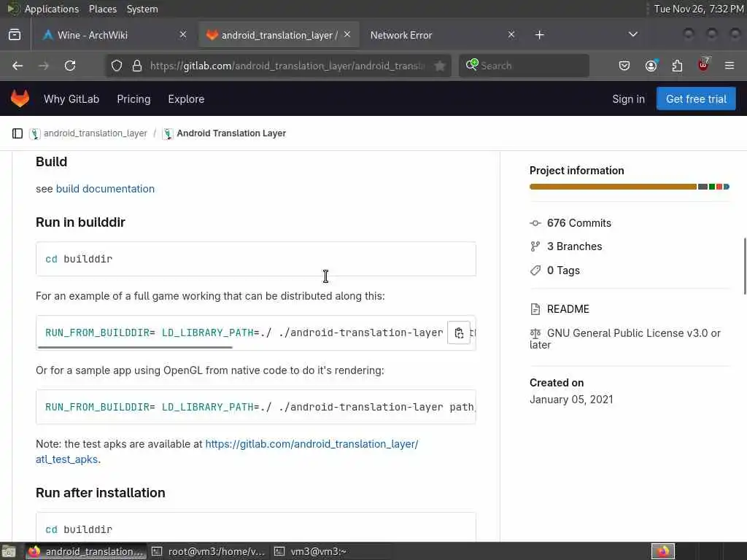This screenshot has height=560, width=747.
Task: Open the Applications menu
Action: coord(52,9)
